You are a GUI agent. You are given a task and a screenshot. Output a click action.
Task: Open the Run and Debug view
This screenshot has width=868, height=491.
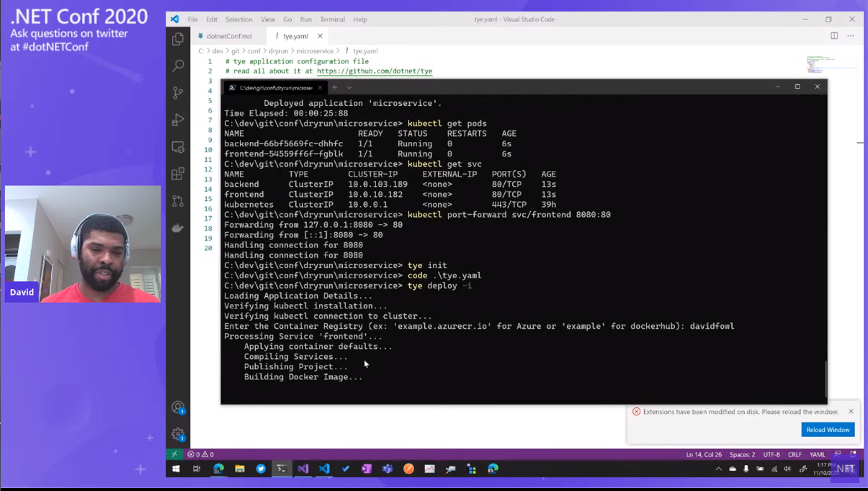[x=178, y=120]
